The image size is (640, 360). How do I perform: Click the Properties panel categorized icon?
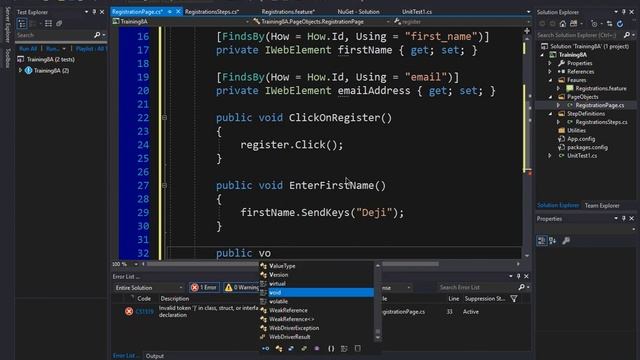tap(542, 241)
